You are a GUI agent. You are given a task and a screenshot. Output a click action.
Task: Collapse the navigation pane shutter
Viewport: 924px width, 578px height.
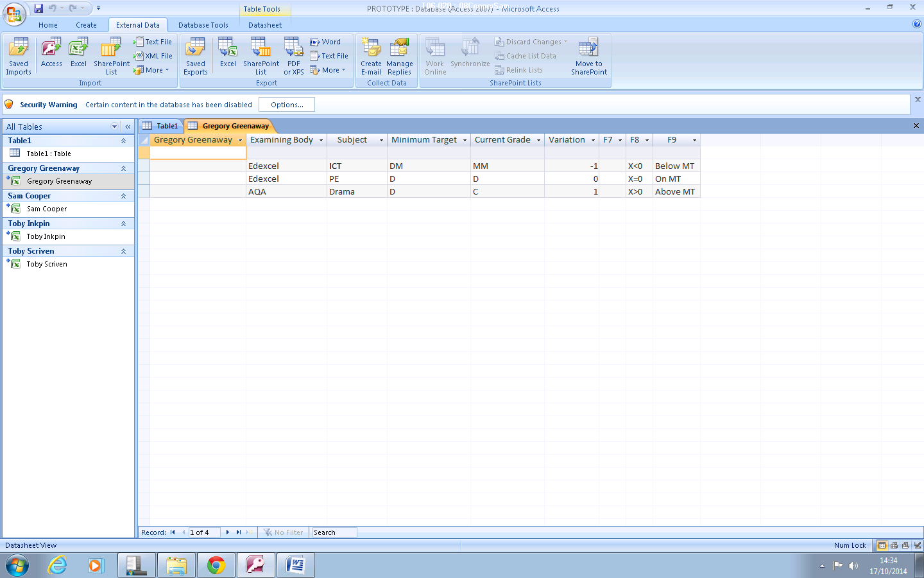(x=128, y=127)
